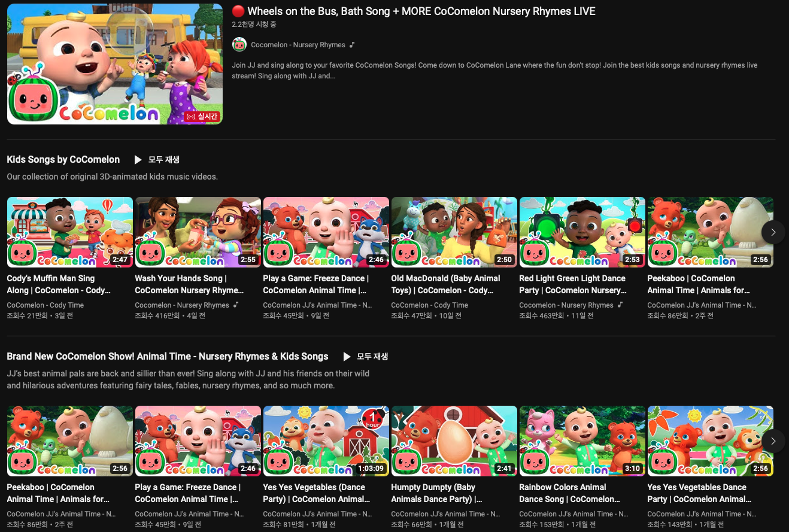Open Peekaboo thumbnail in Kids Songs row

[711, 232]
